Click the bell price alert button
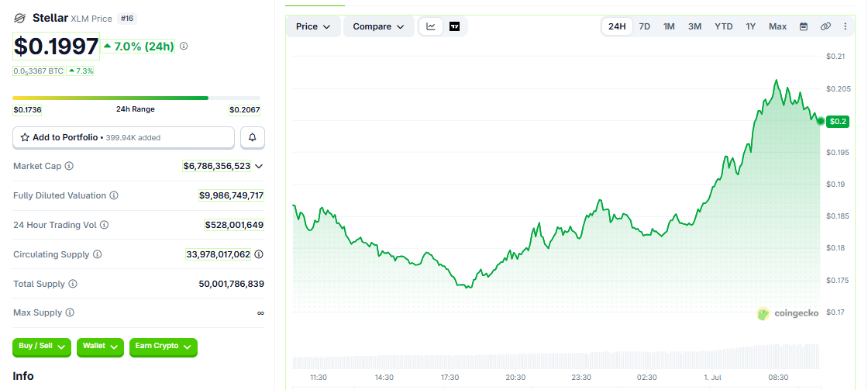Image resolution: width=868 pixels, height=390 pixels. click(253, 137)
